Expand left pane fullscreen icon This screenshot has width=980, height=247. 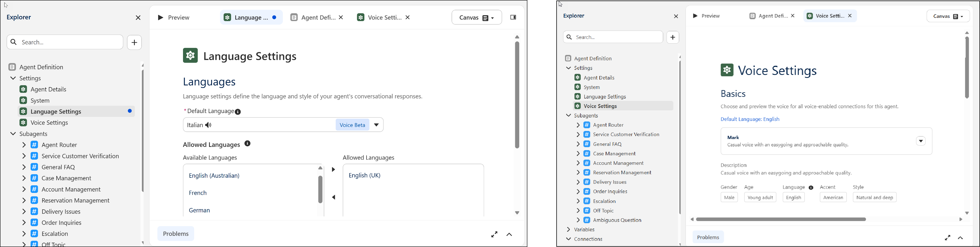(x=494, y=235)
